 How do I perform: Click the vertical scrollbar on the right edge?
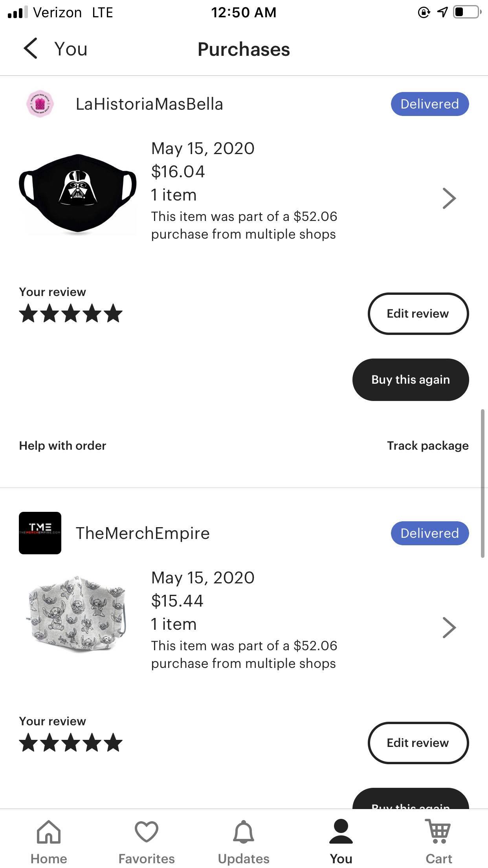[x=482, y=484]
